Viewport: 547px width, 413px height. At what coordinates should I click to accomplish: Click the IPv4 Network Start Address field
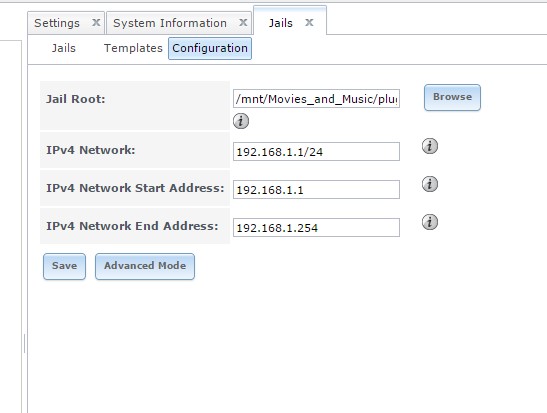pos(316,189)
